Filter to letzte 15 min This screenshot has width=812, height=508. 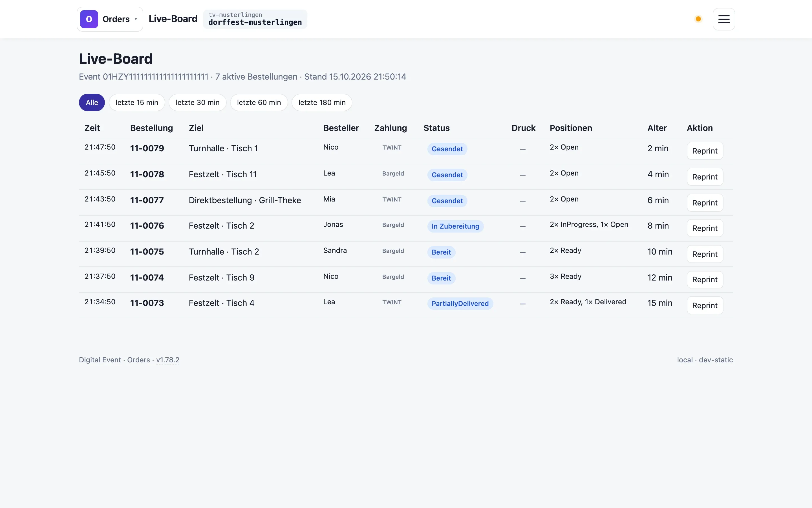tap(137, 102)
